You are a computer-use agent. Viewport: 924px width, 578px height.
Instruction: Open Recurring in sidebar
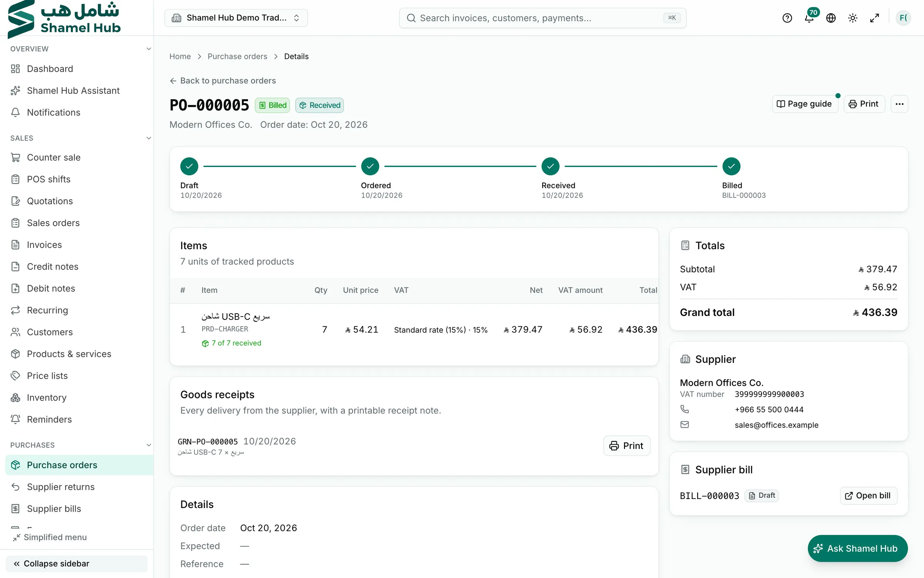coord(79,310)
